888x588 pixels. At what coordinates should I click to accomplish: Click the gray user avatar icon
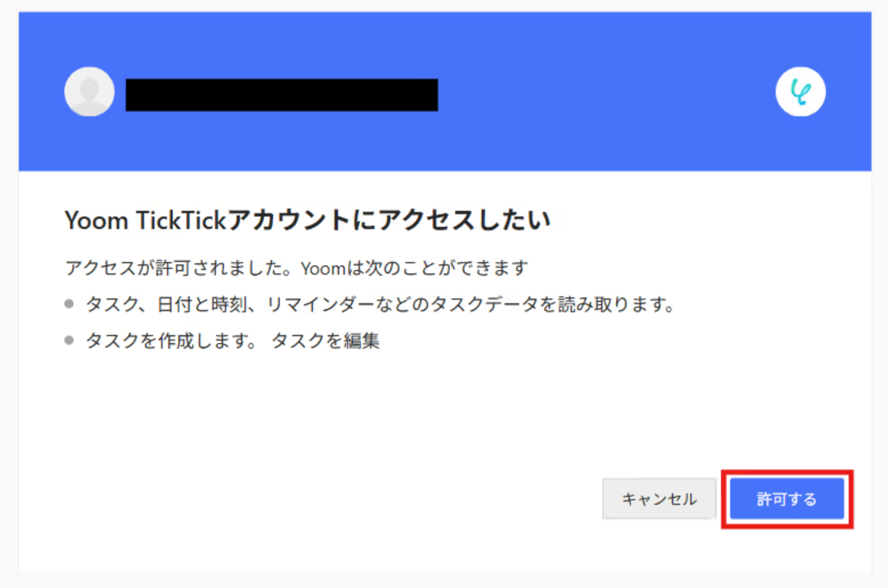[x=89, y=92]
